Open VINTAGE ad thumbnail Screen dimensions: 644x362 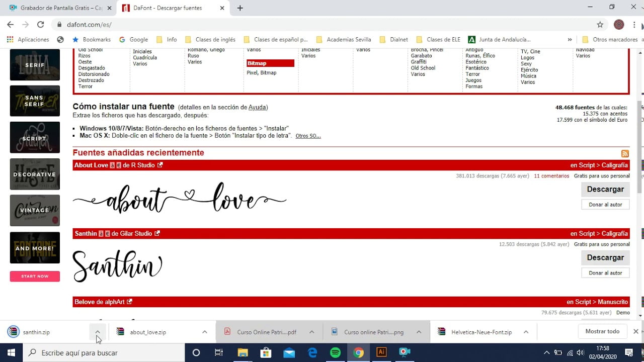[35, 210]
